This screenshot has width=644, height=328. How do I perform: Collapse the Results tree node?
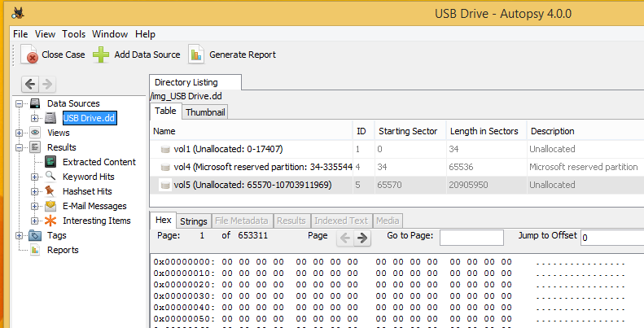click(x=20, y=148)
